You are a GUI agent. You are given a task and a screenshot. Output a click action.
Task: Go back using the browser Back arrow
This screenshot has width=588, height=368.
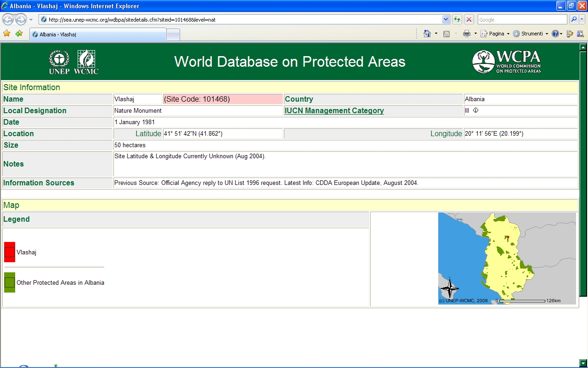pyautogui.click(x=8, y=19)
